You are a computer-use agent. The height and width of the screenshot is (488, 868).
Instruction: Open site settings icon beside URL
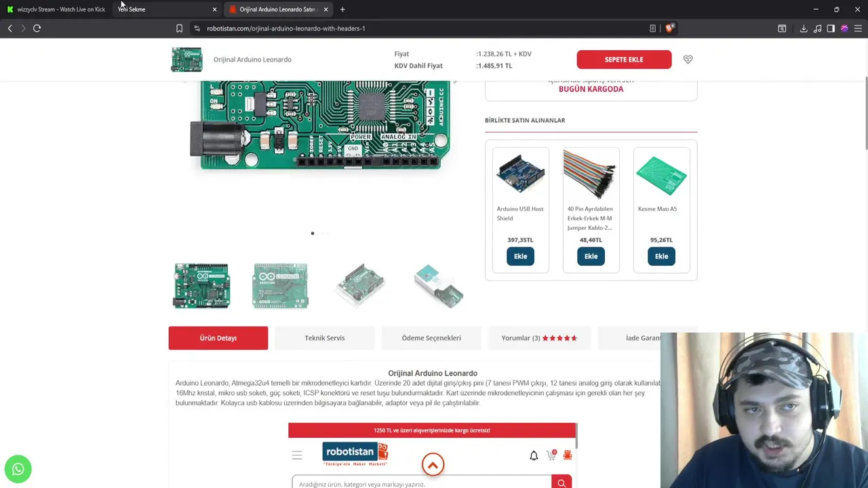(x=197, y=28)
